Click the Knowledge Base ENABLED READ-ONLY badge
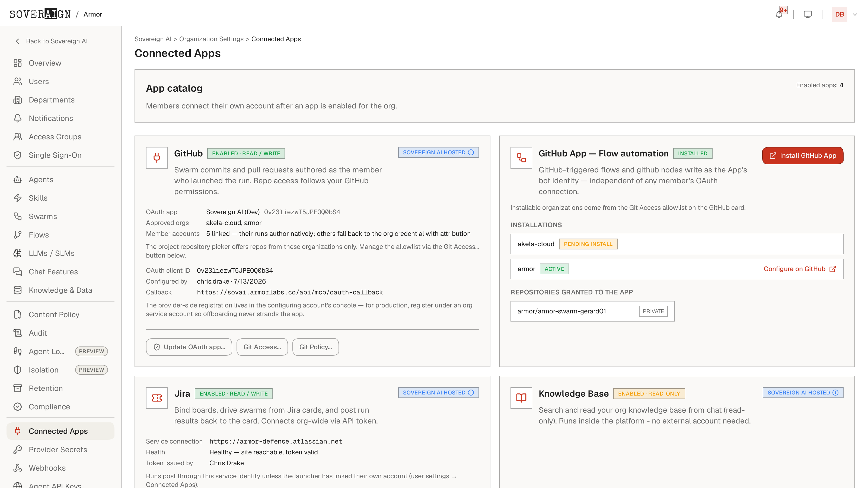This screenshot has height=488, width=868. click(x=649, y=394)
